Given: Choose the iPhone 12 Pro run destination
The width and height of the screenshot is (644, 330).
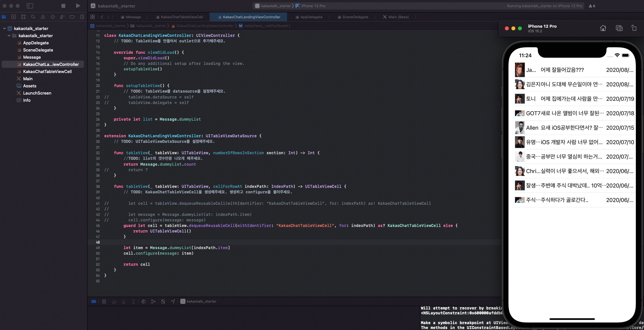Looking at the screenshot, I should coord(311,6).
